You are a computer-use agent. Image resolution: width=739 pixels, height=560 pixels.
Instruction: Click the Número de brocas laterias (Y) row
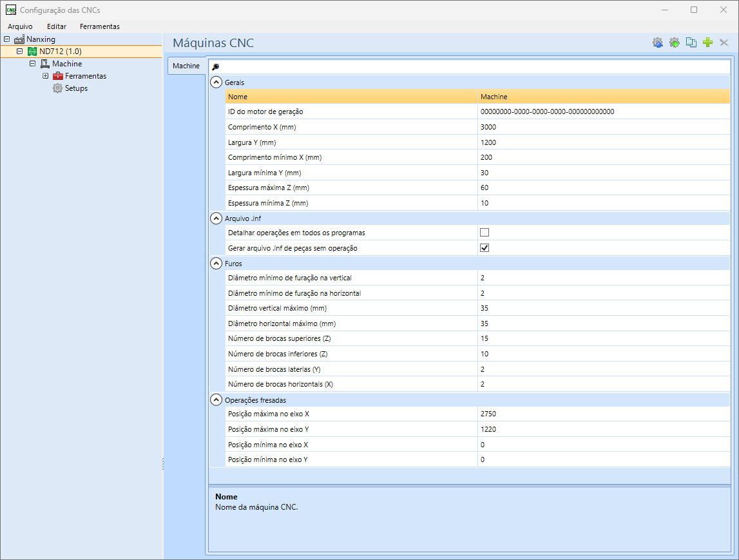pos(477,369)
